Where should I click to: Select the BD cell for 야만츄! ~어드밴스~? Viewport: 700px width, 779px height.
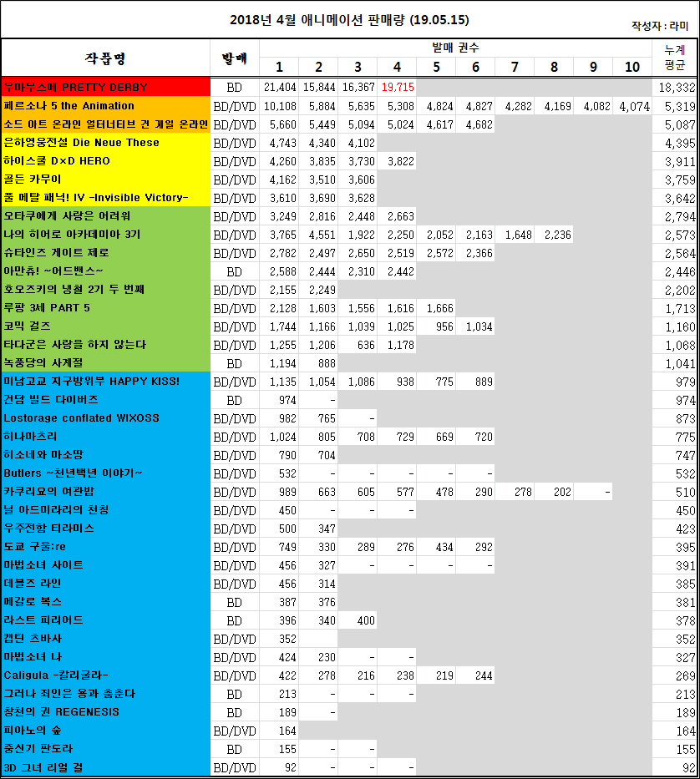point(232,271)
